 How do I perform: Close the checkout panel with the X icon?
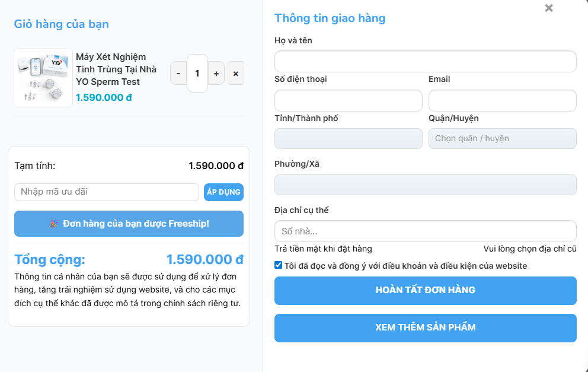pyautogui.click(x=549, y=8)
